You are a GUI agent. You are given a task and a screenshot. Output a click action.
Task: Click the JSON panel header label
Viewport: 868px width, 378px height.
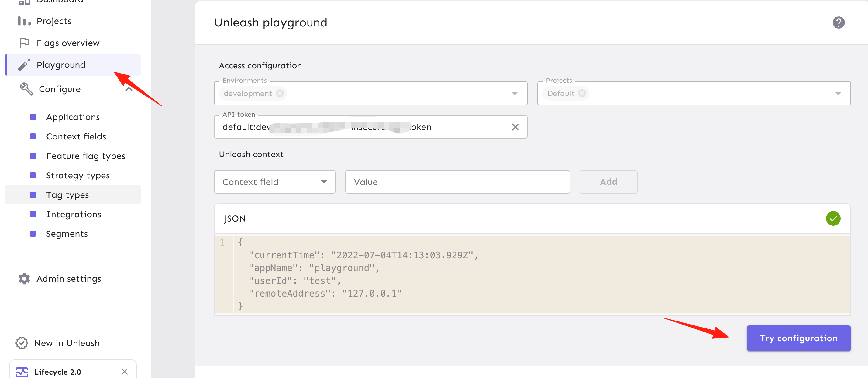click(x=235, y=219)
